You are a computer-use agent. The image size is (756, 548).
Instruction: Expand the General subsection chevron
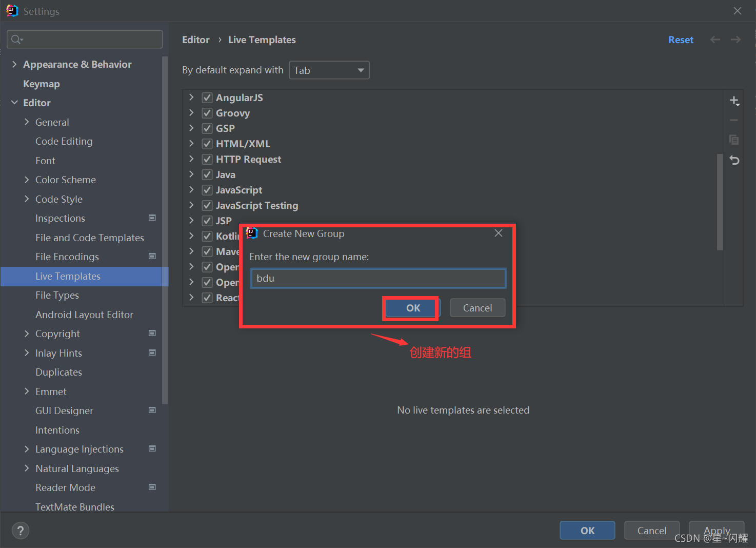pyautogui.click(x=27, y=122)
